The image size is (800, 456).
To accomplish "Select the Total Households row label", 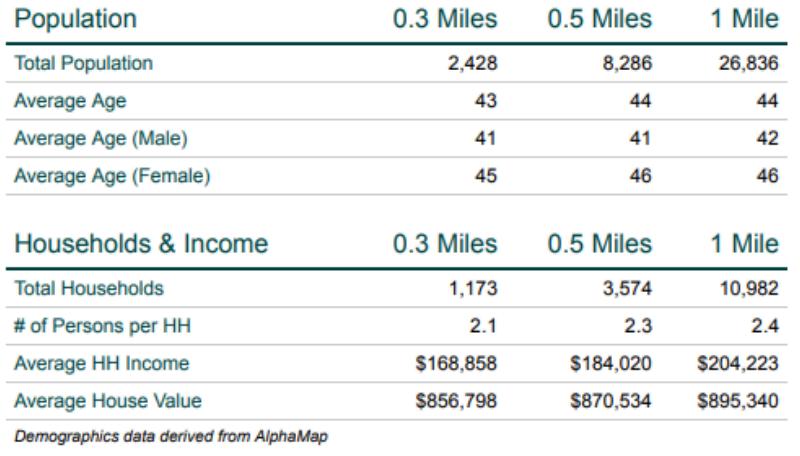I will click(88, 288).
